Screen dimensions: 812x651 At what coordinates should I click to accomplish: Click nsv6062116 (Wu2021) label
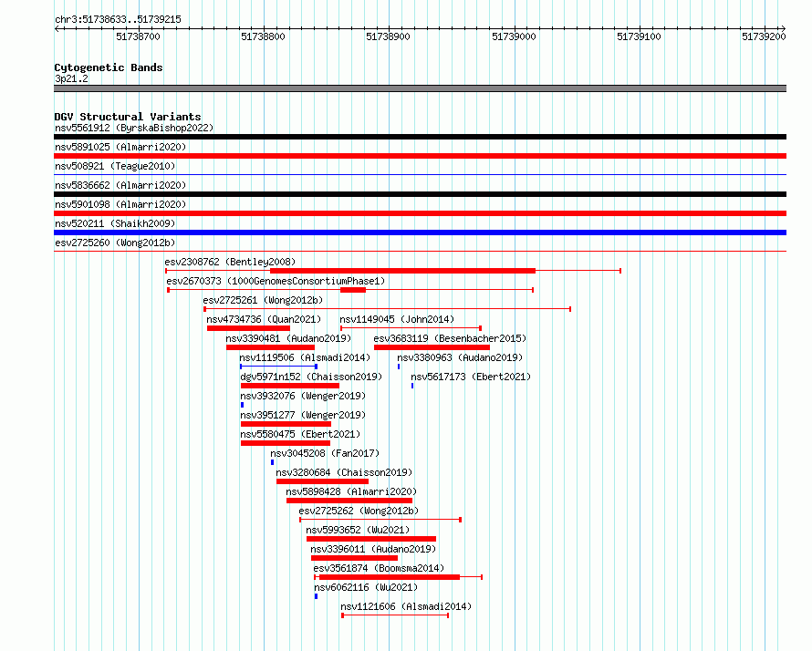366,587
